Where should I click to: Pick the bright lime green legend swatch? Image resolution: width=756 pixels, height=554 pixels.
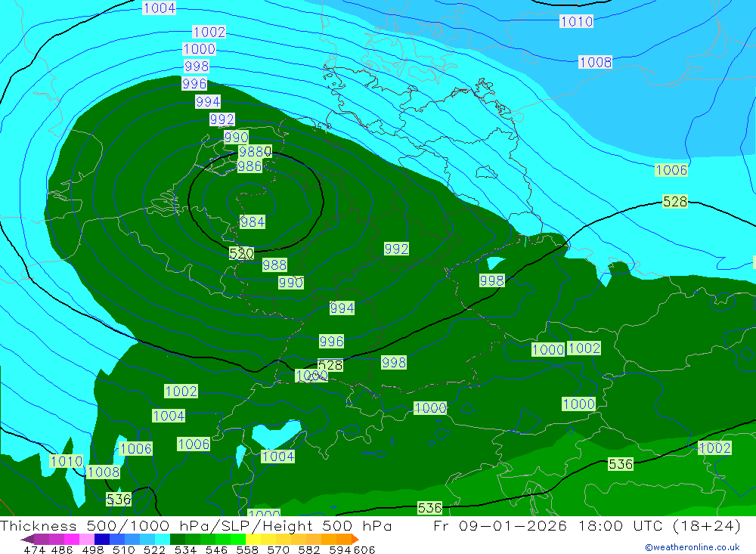tap(238, 539)
